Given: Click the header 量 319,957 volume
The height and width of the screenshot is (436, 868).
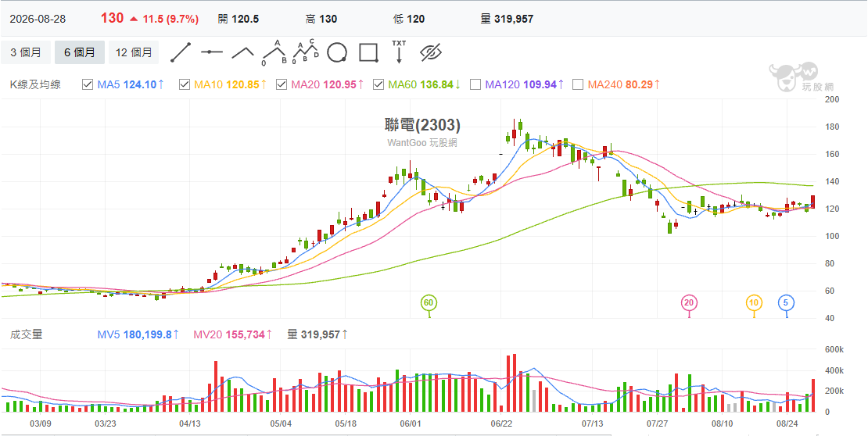Looking at the screenshot, I should [x=507, y=19].
